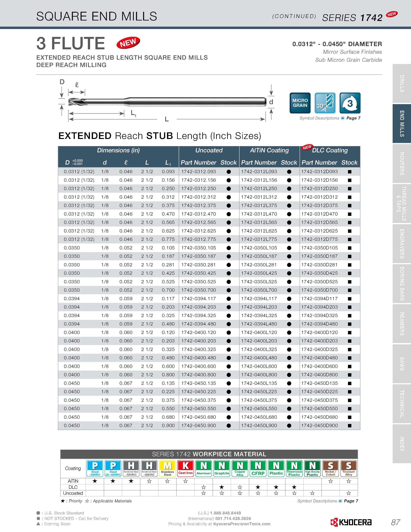The height and width of the screenshot is (532, 411).
Task: Select part number 1742-0350.105
Action: point(199,248)
